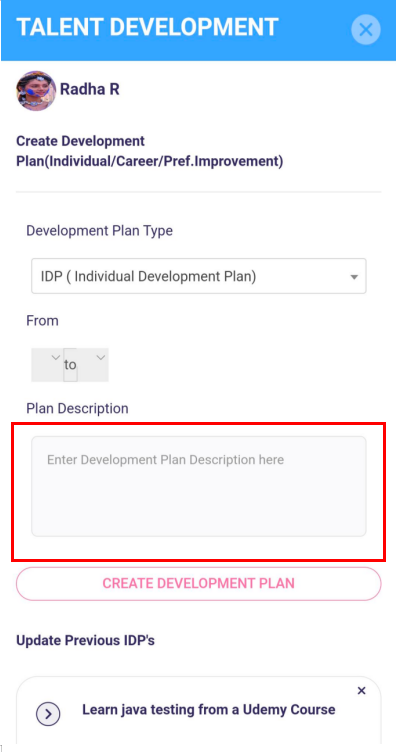Screen dimensions: 398x752
Task: Open the From start date selector
Action: pyautogui.click(x=47, y=364)
